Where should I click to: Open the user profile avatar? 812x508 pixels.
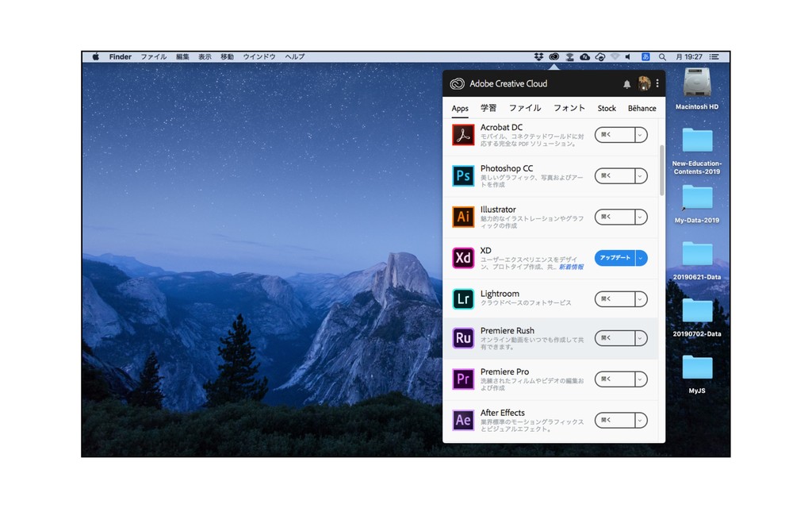coord(644,83)
